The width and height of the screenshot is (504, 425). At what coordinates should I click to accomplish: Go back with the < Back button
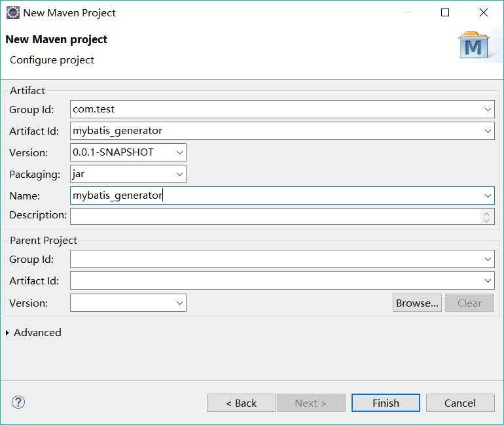coord(241,403)
